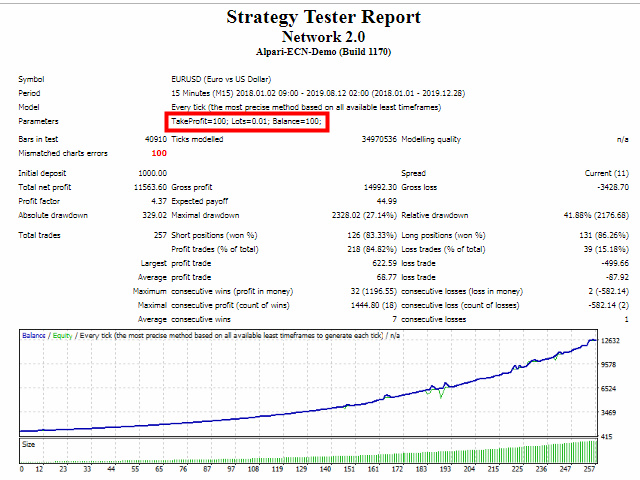Image resolution: width=640 pixels, height=480 pixels.
Task: Click the 'Total net profit' label
Action: (x=44, y=187)
